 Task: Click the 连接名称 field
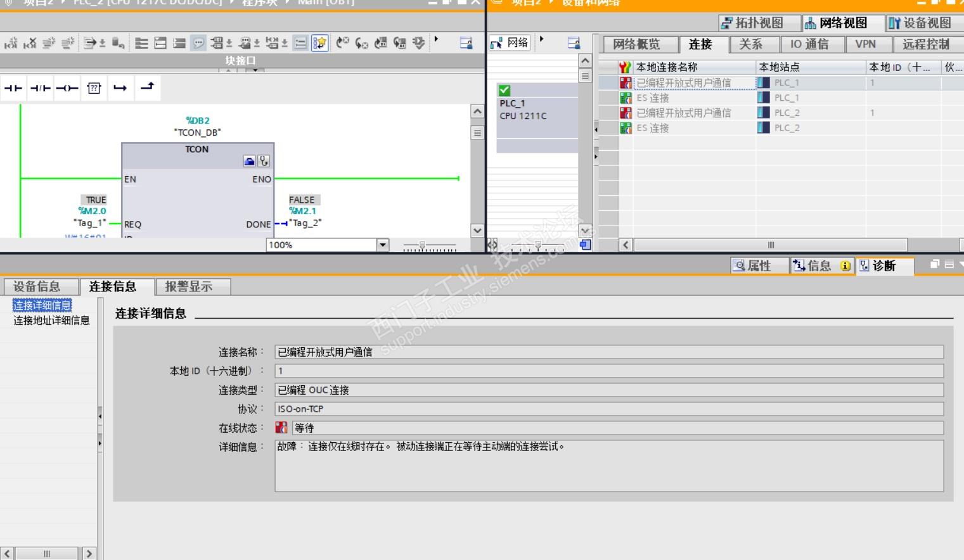tap(609, 352)
